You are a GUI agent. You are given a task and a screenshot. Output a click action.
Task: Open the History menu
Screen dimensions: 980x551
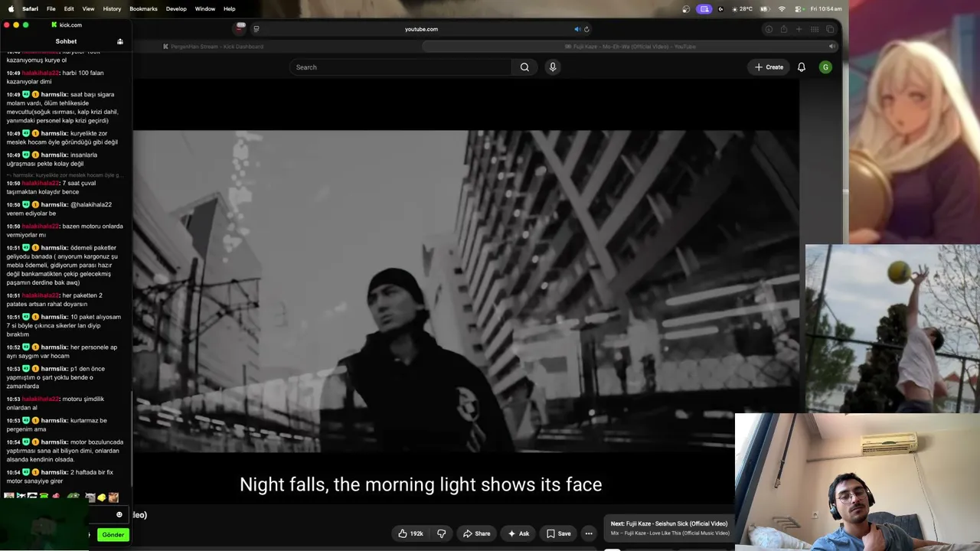[112, 8]
